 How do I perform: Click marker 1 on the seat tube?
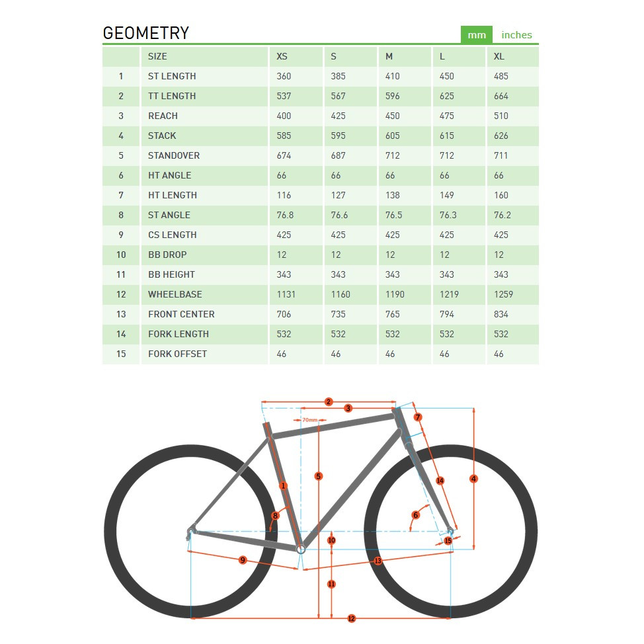[284, 486]
